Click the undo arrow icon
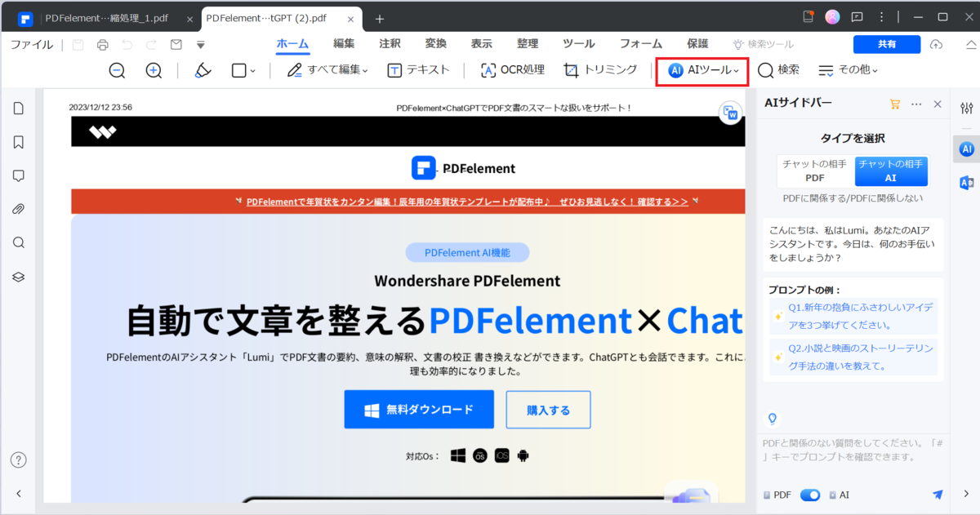 pos(127,44)
